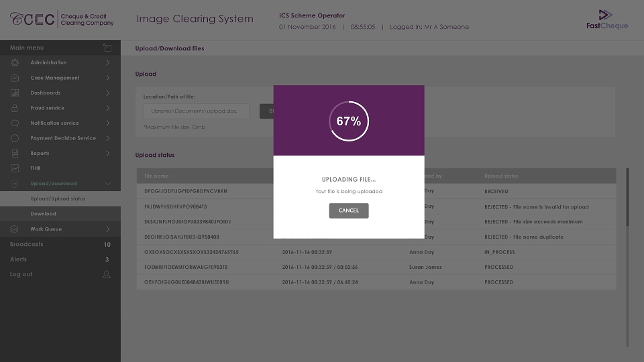Select the Upload/Upload status submenu item
Image resolution: width=644 pixels, height=362 pixels.
tap(60, 198)
